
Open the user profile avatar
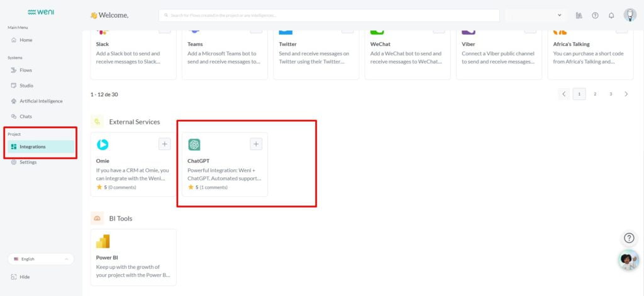coord(630,15)
